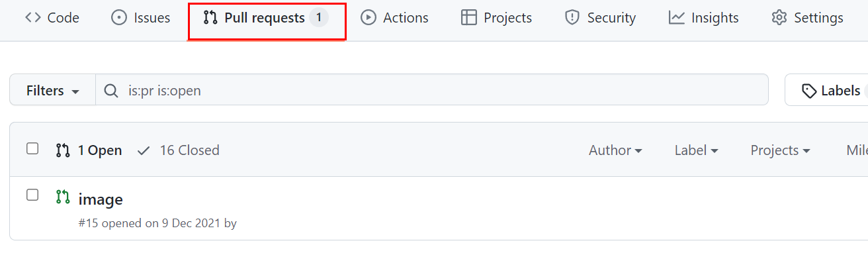Click the Security shield icon
This screenshot has width=868, height=257.
point(572,18)
